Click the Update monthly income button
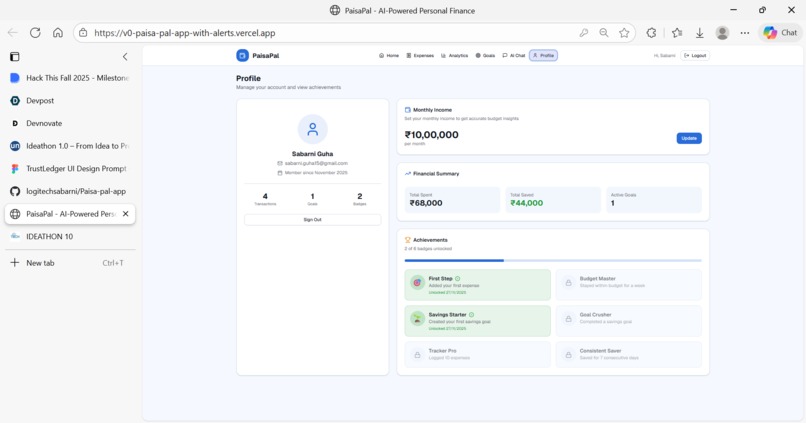This screenshot has width=806, height=423. pos(689,138)
